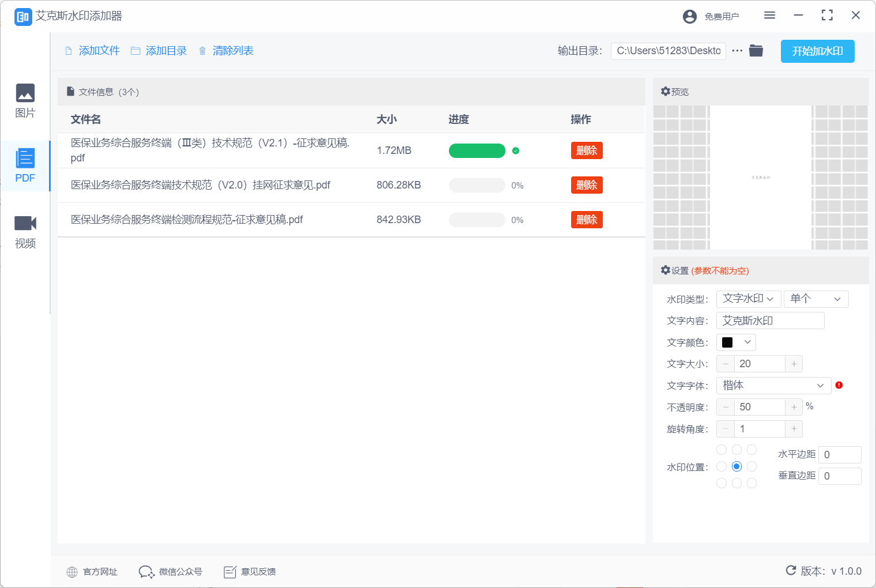Click the 进度 column header
Image resolution: width=876 pixels, height=588 pixels.
pos(459,119)
